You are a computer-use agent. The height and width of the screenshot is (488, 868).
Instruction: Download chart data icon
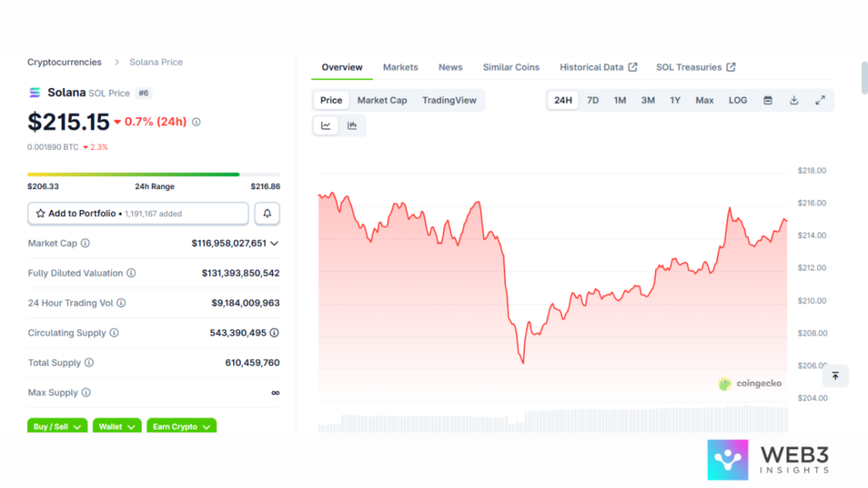793,100
